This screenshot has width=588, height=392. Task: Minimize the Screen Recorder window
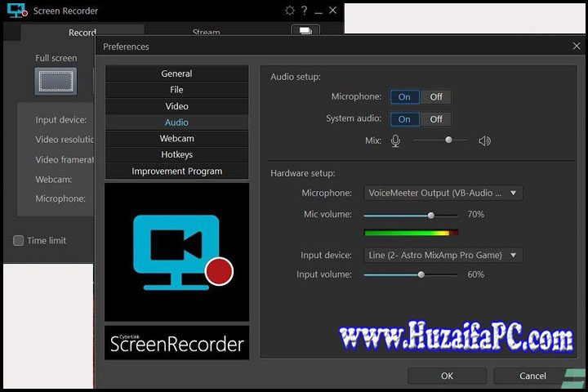[x=318, y=11]
